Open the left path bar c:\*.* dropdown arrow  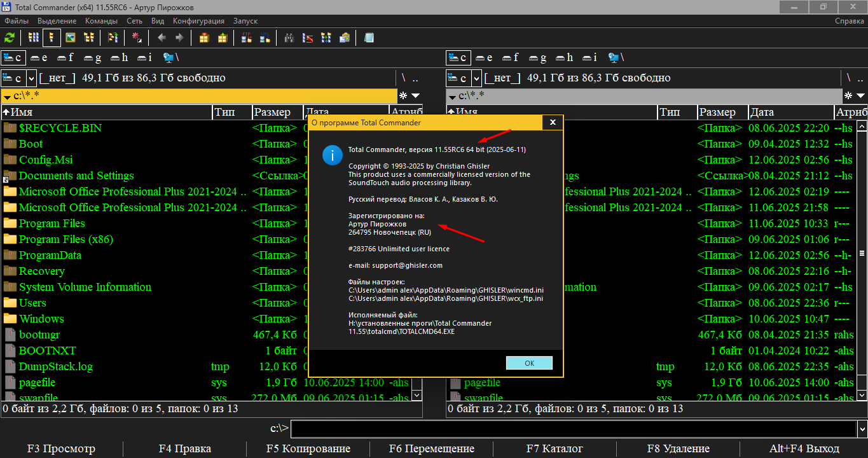[7, 97]
